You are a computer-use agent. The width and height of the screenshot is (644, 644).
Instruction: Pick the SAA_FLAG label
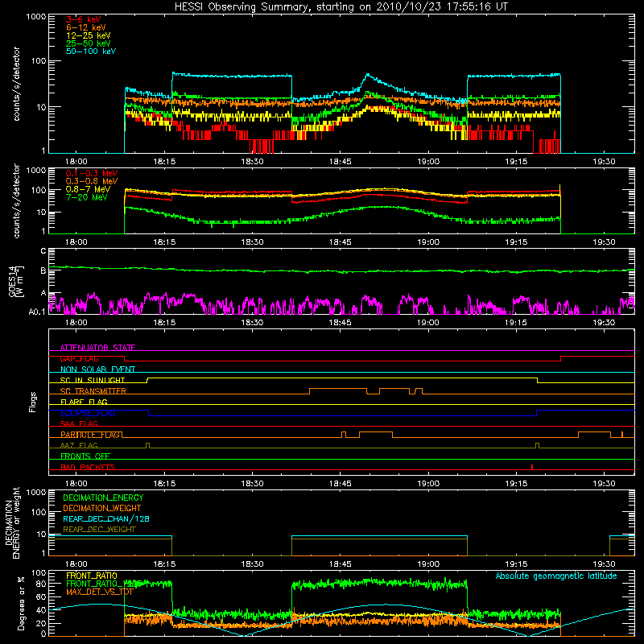point(79,423)
